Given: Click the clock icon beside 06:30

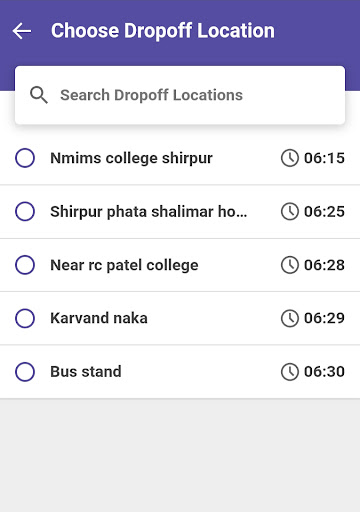Looking at the screenshot, I should (x=290, y=372).
